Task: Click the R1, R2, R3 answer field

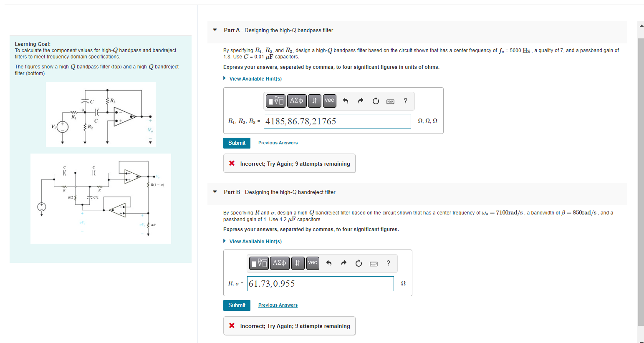Action: (x=337, y=121)
